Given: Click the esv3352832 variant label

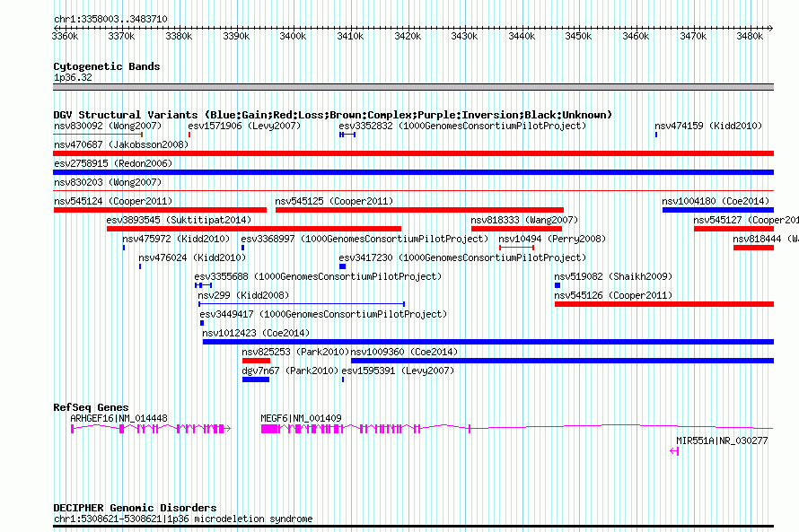Looking at the screenshot, I should click(462, 126).
